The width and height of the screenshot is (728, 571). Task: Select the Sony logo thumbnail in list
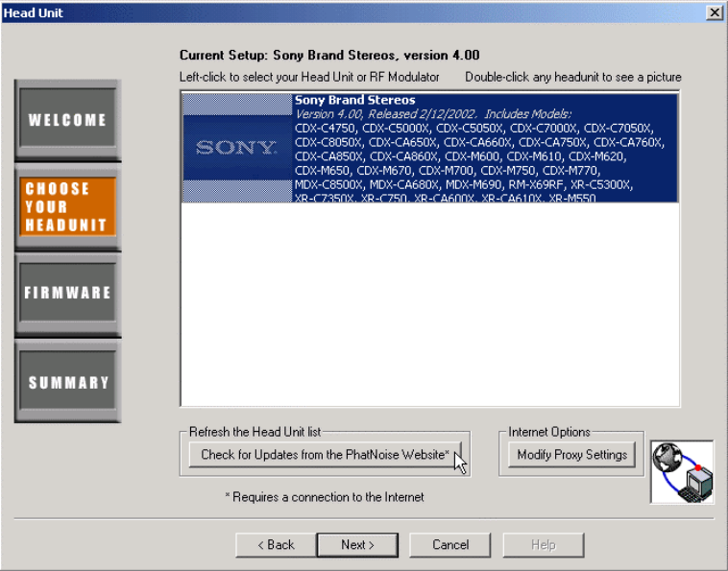[237, 148]
